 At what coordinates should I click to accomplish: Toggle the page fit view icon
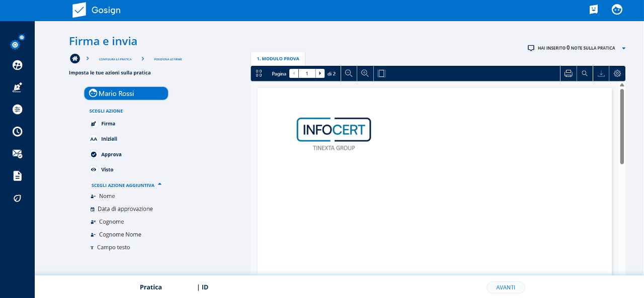[x=381, y=73]
